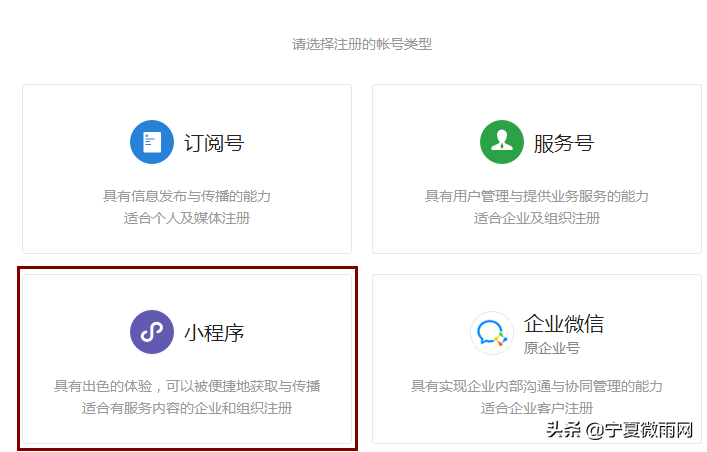Image resolution: width=707 pixels, height=452 pixels.
Task: Click the 请选择注册的帐号类型 heading
Action: [x=362, y=44]
